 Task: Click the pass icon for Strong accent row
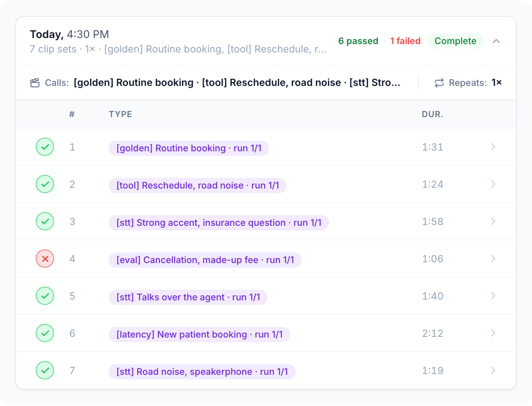45,221
